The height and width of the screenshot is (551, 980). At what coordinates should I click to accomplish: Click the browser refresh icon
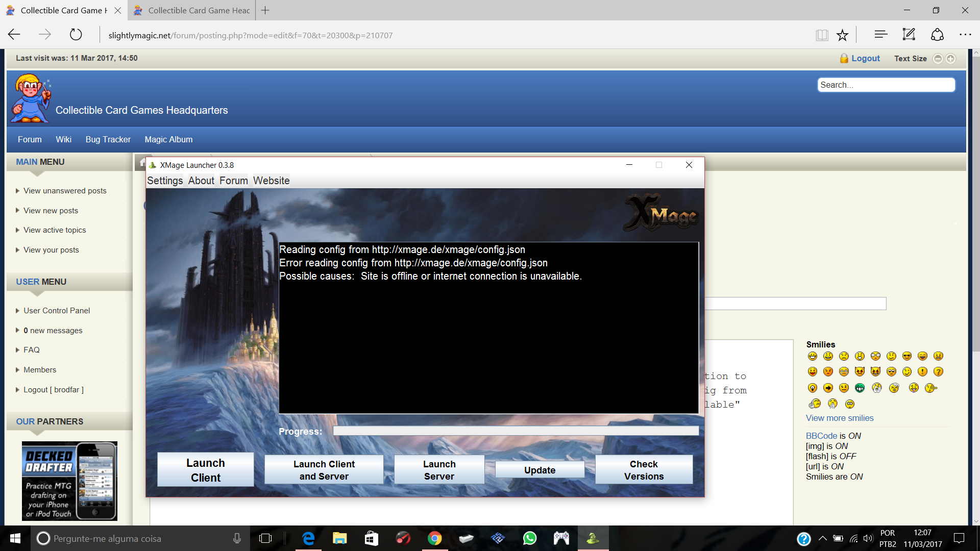point(76,35)
